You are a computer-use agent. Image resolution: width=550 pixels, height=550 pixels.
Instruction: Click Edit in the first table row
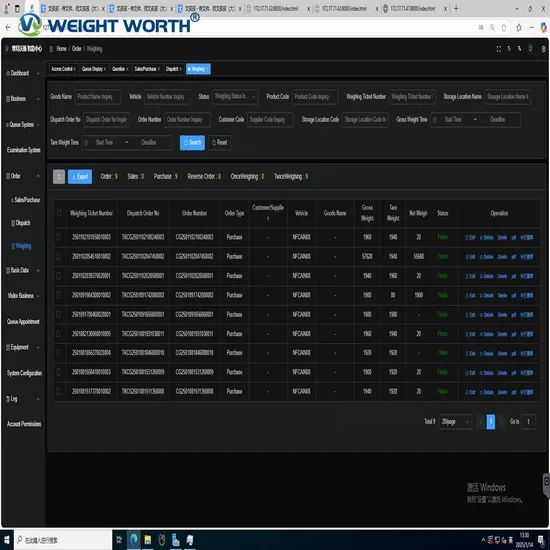click(x=470, y=237)
